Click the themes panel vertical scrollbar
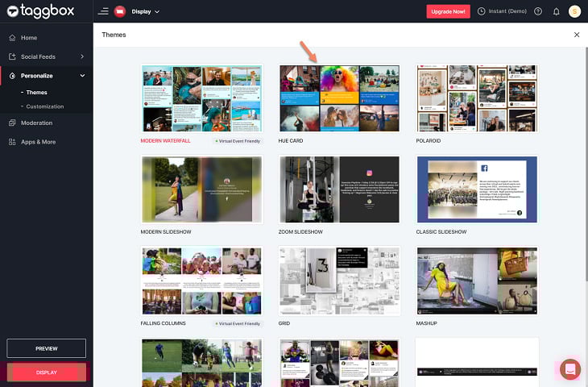588x387 pixels. coord(586,164)
